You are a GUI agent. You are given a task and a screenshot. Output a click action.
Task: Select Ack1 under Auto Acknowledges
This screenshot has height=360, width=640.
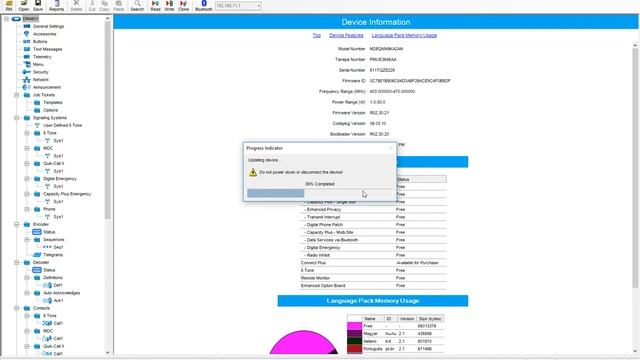pyautogui.click(x=58, y=300)
